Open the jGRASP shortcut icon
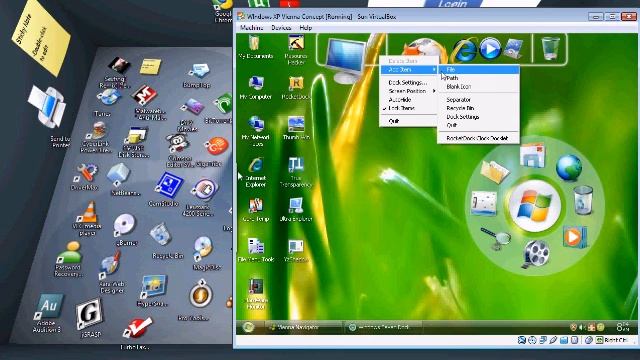640x360 pixels. point(89,314)
